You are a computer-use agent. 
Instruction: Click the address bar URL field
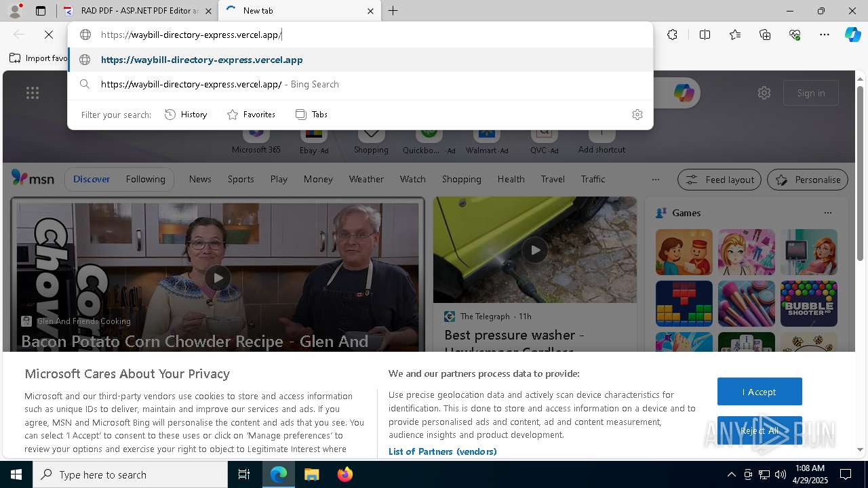[360, 35]
